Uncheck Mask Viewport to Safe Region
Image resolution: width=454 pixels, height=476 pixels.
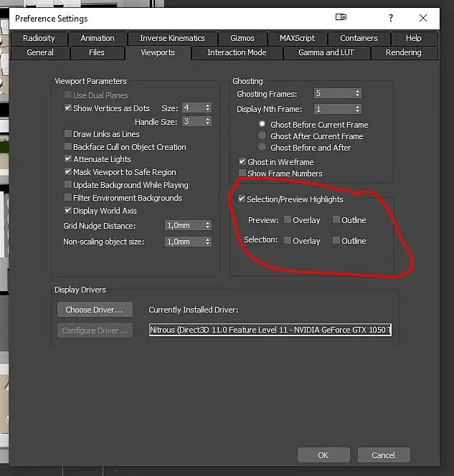(x=68, y=171)
